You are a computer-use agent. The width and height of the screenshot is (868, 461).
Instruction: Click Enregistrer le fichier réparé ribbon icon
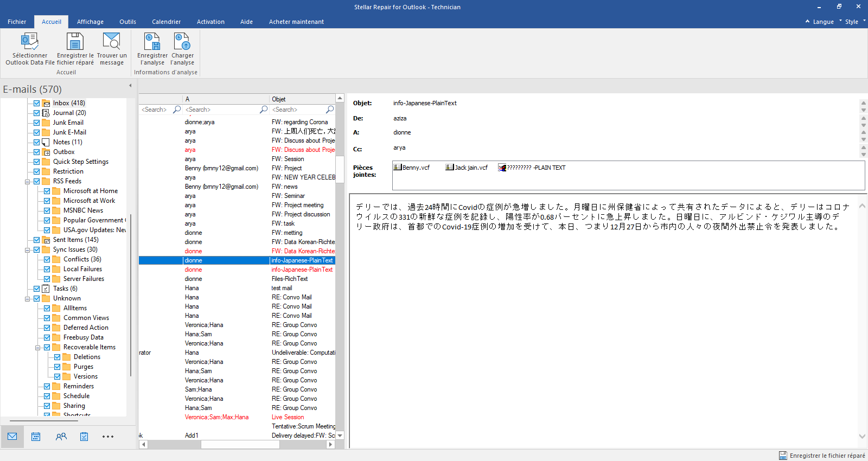click(x=75, y=41)
